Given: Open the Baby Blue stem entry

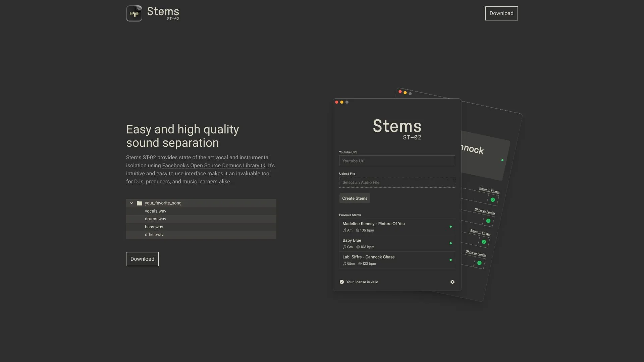Looking at the screenshot, I should tap(397, 243).
